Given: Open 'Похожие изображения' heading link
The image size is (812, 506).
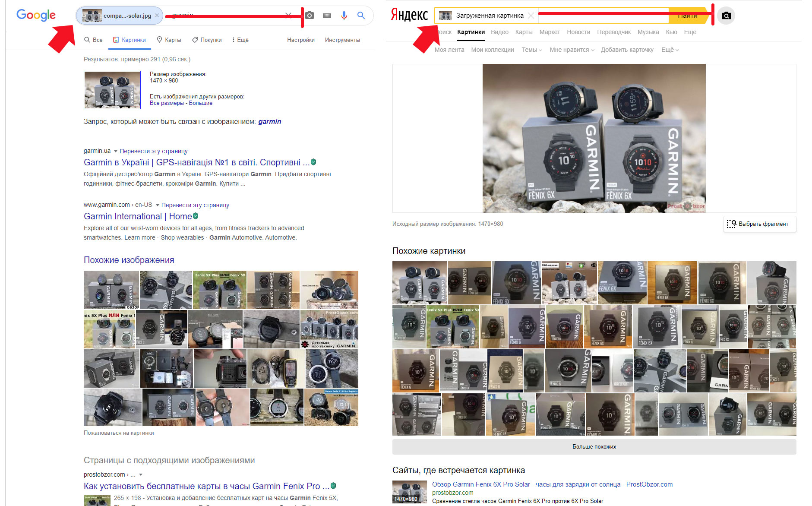Looking at the screenshot, I should pyautogui.click(x=129, y=260).
